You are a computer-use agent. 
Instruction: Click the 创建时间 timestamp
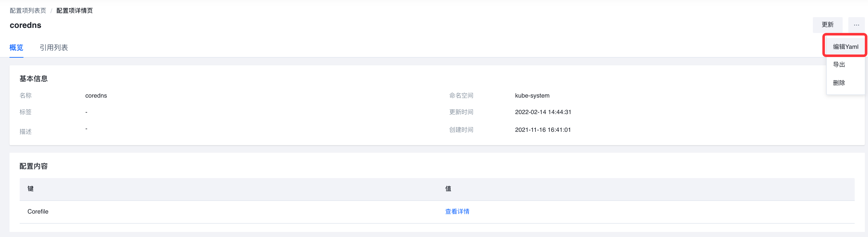[543, 130]
